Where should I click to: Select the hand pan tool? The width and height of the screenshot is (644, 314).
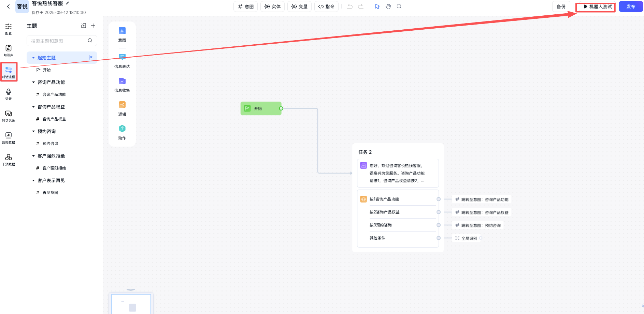tap(388, 6)
